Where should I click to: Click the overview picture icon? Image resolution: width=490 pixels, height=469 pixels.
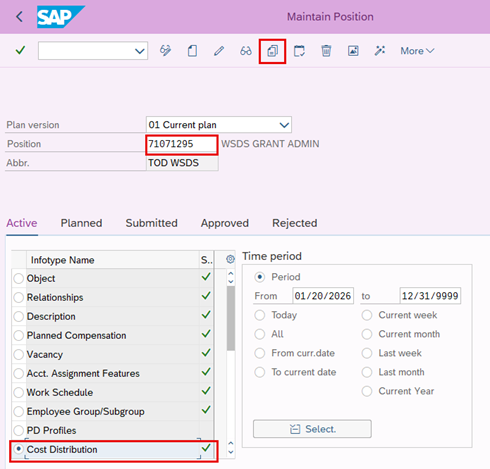click(x=353, y=51)
